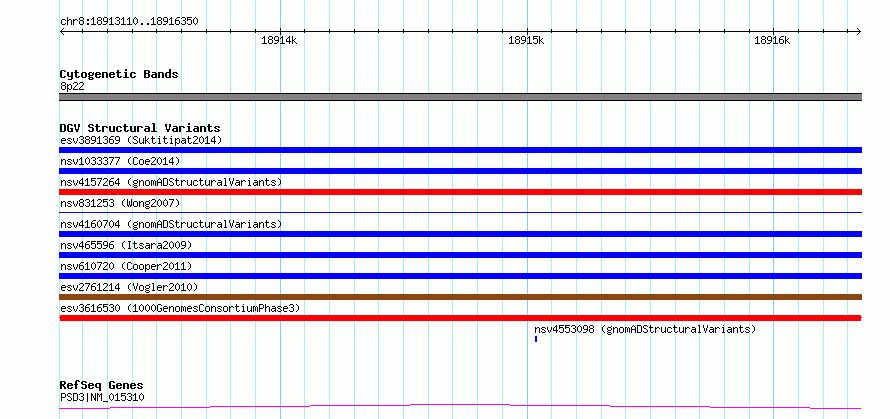Click the esv3616530 (1000GenomesConsortiumPhase3) label
The height and width of the screenshot is (419, 890).
tap(180, 308)
